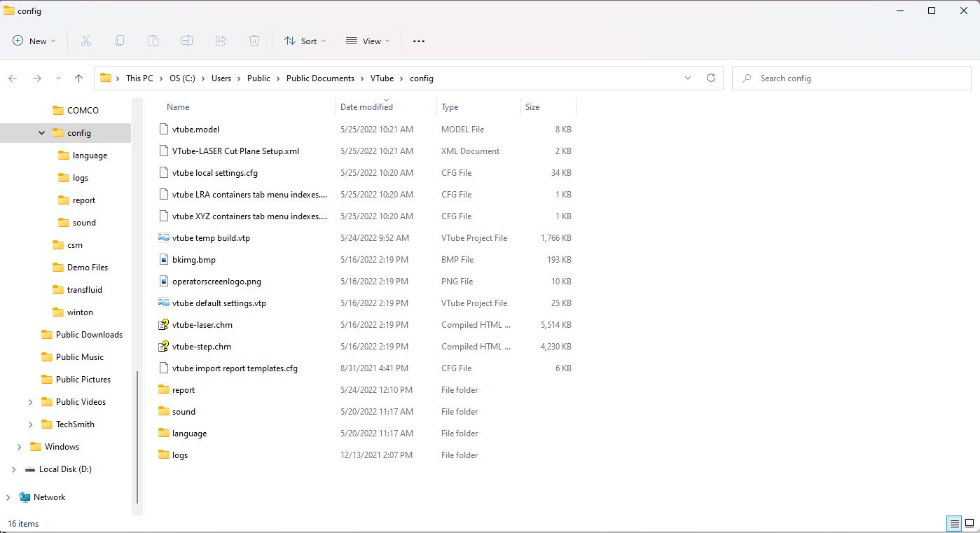Viewport: 980px width, 533px height.
Task: Open the See more three-dots menu
Action: coord(419,41)
